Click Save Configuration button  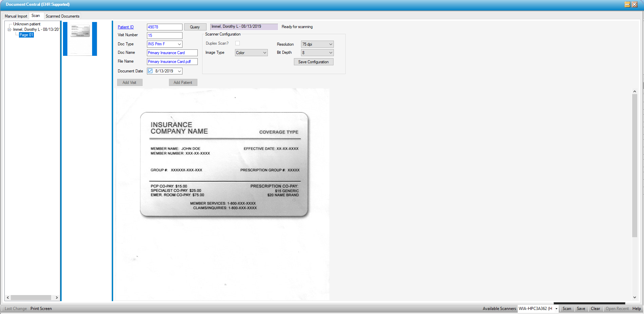click(x=313, y=62)
